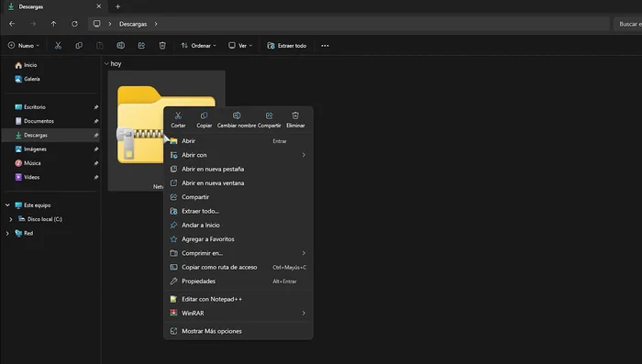Close the Descargas tab
The image size is (642, 364).
click(99, 6)
